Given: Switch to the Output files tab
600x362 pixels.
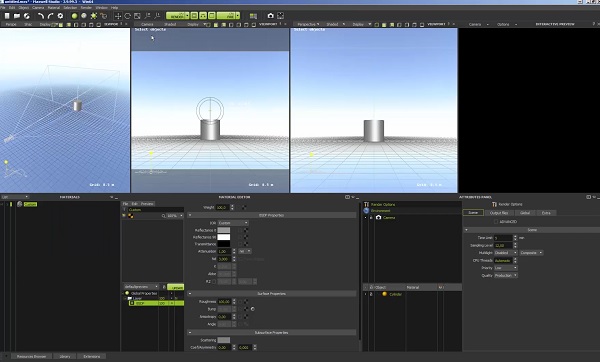Looking at the screenshot, I should (499, 213).
